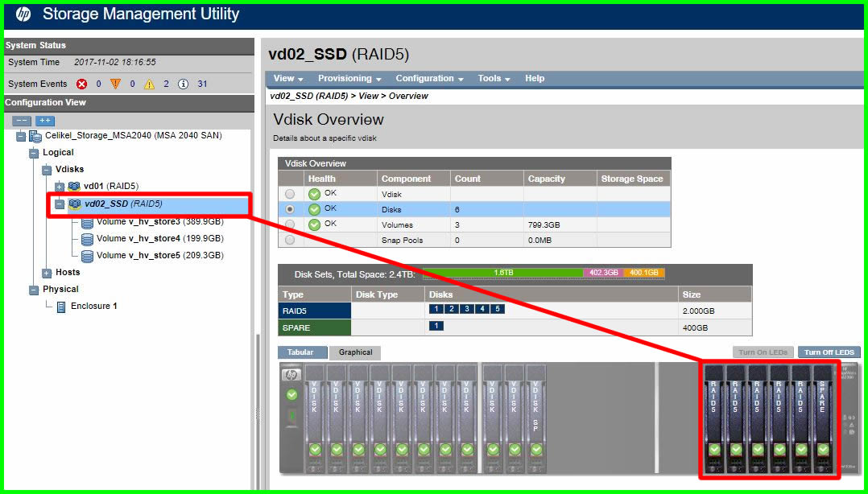
Task: Click the Turn On LEDs button
Action: 763,352
